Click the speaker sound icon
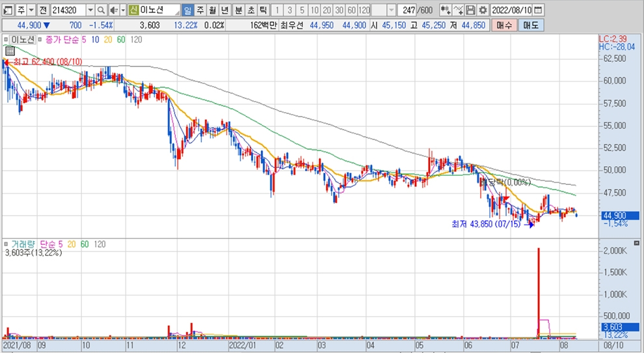The image size is (644, 353). (x=113, y=10)
